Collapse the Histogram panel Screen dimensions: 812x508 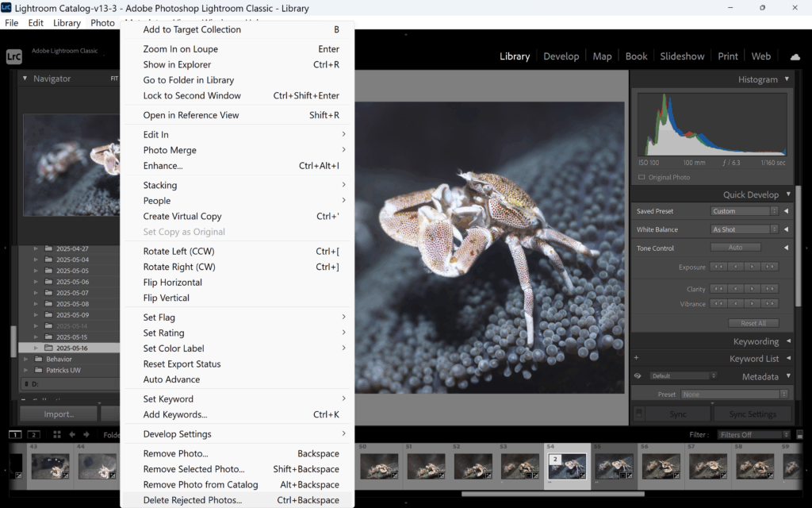click(787, 79)
